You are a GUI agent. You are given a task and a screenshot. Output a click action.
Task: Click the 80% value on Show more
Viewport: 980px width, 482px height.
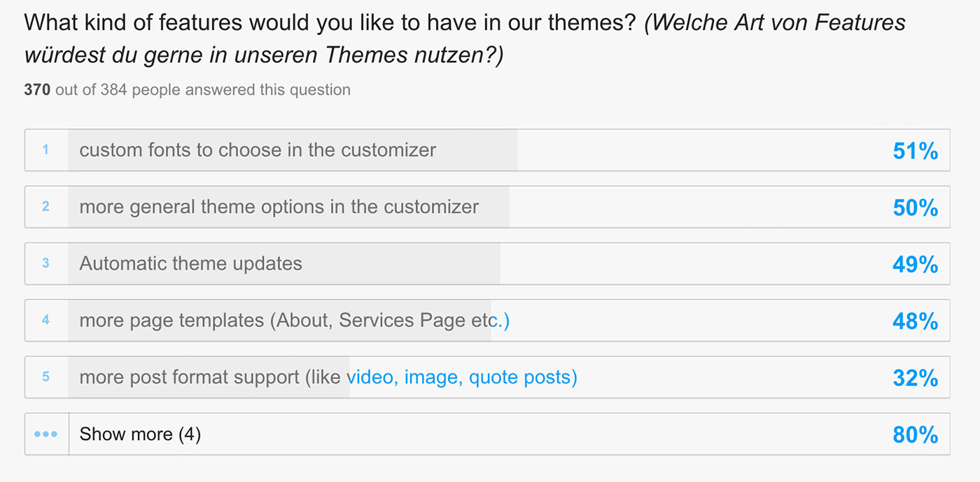(x=915, y=435)
